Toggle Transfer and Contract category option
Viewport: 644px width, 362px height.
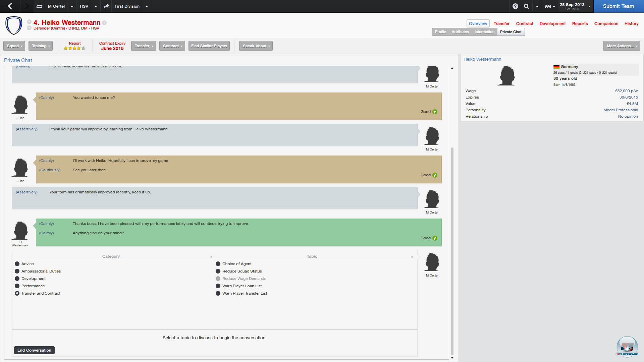pyautogui.click(x=17, y=293)
